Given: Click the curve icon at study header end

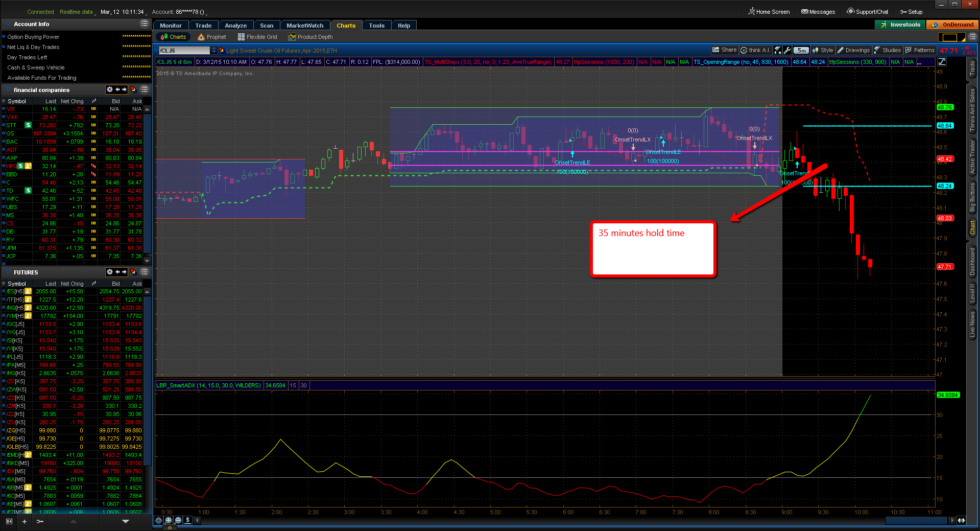Looking at the screenshot, I should point(942,62).
